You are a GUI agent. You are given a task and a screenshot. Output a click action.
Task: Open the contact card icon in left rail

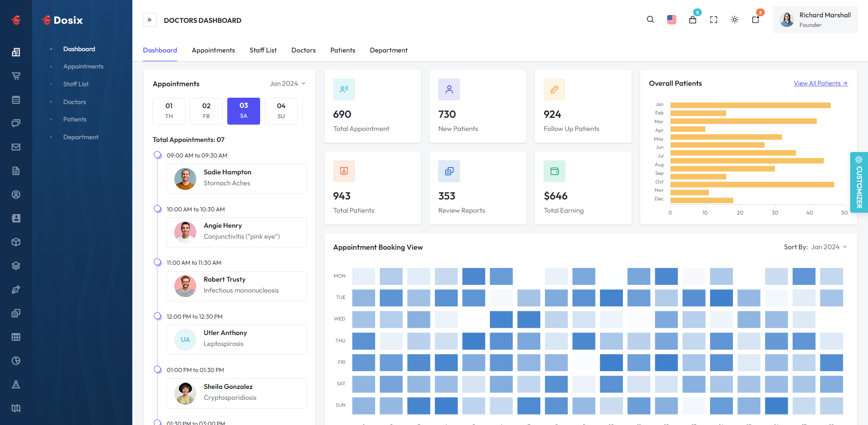(x=16, y=218)
